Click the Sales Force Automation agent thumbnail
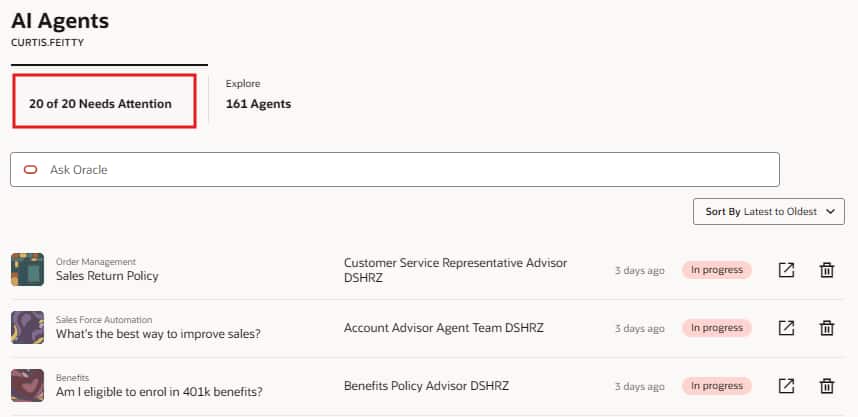This screenshot has height=417, width=858. coord(27,327)
